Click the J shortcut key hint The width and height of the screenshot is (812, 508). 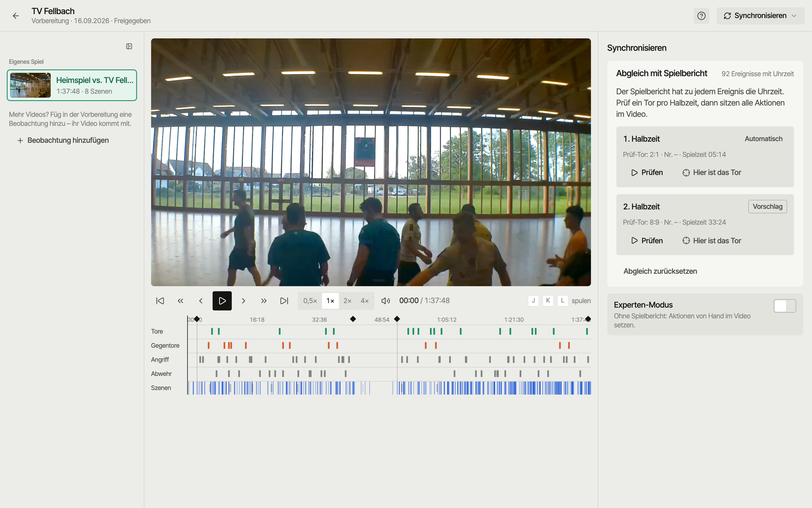click(x=533, y=300)
